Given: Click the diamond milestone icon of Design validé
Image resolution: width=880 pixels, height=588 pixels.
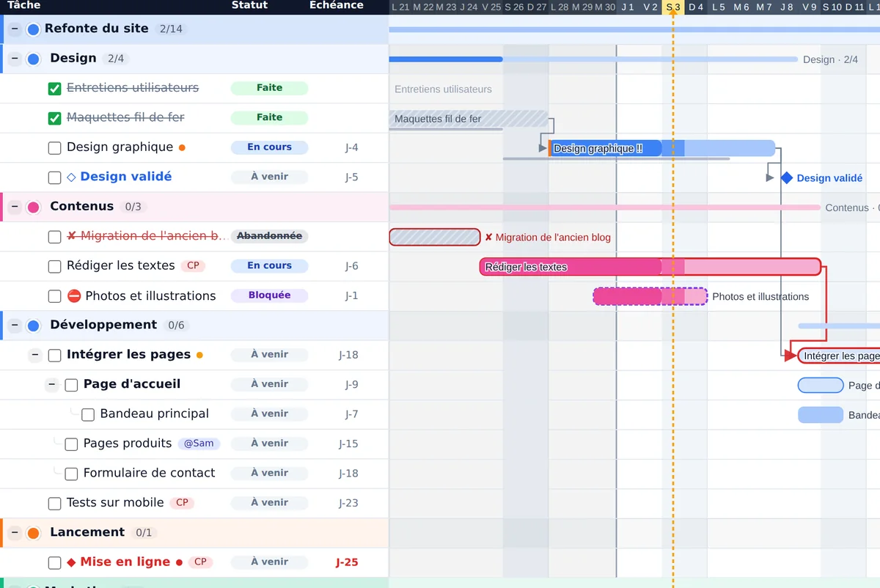Looking at the screenshot, I should pos(71,177).
